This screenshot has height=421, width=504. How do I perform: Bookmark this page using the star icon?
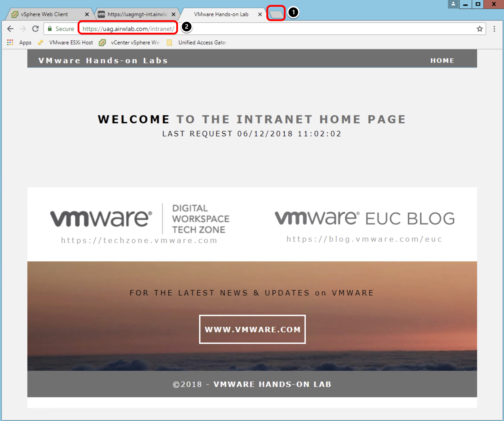tap(480, 29)
